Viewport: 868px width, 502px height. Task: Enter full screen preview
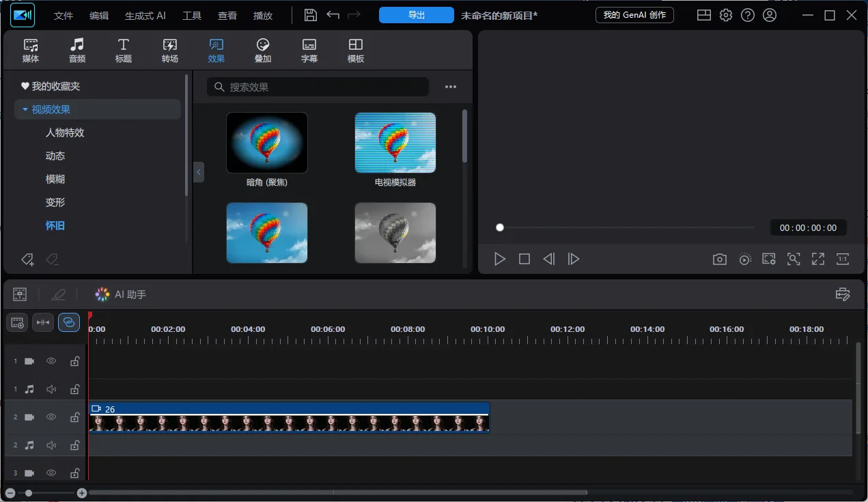click(x=818, y=259)
